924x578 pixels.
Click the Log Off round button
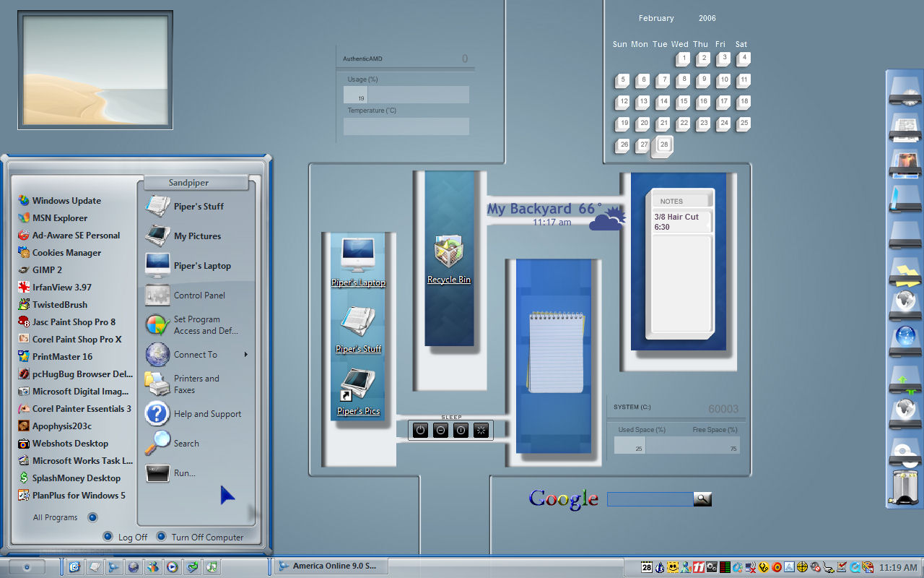point(108,536)
